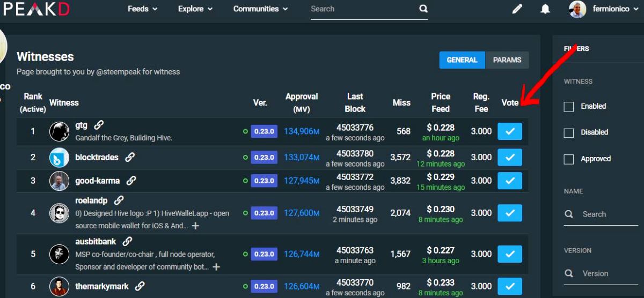644x298 pixels.
Task: Click link icon next to ausbitbank
Action: 127,242
